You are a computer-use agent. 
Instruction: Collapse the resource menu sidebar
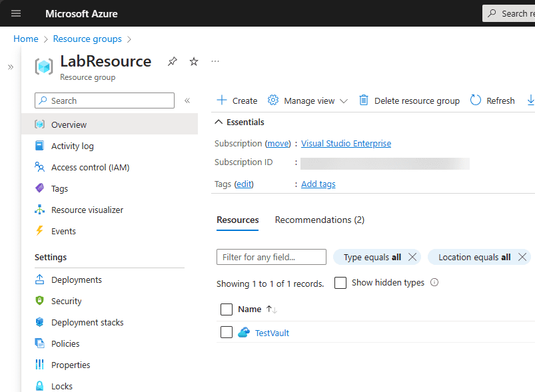187,100
